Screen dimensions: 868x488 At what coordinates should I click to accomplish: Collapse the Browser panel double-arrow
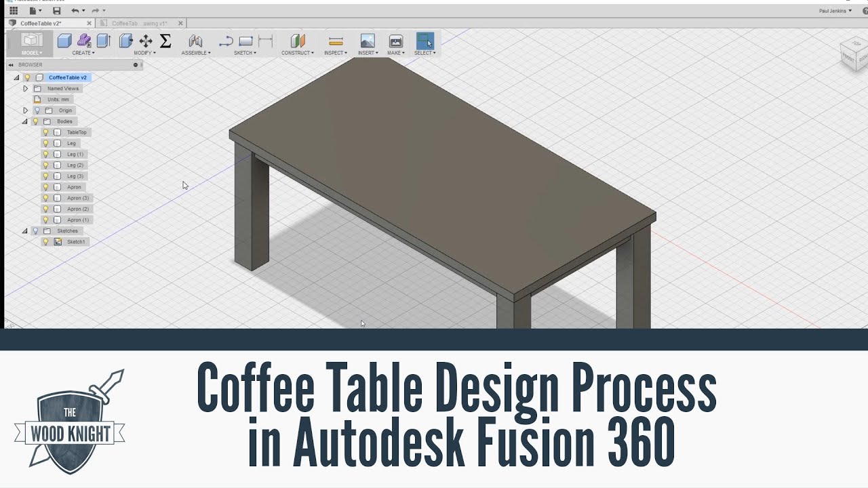tap(11, 65)
